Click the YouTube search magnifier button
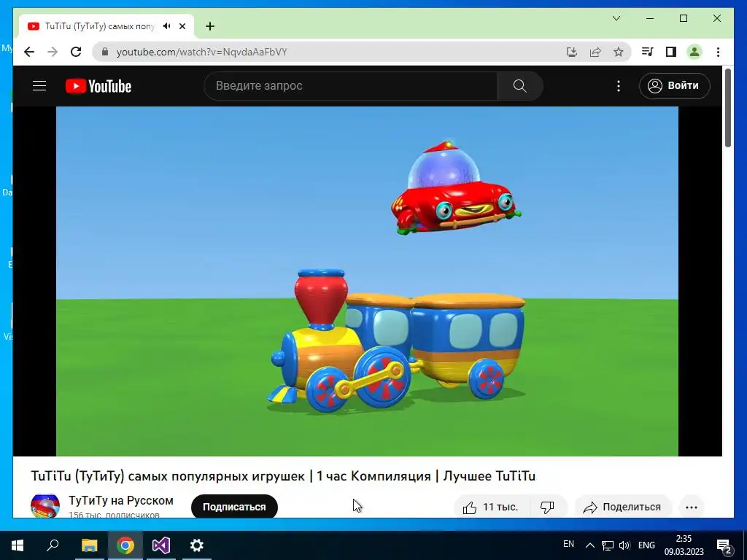 pos(519,86)
